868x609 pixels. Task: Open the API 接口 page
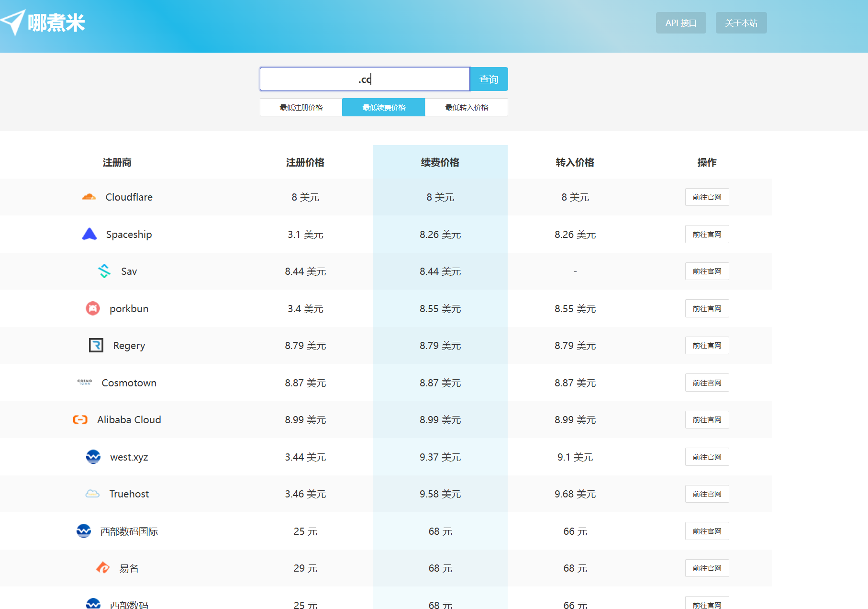coord(681,23)
